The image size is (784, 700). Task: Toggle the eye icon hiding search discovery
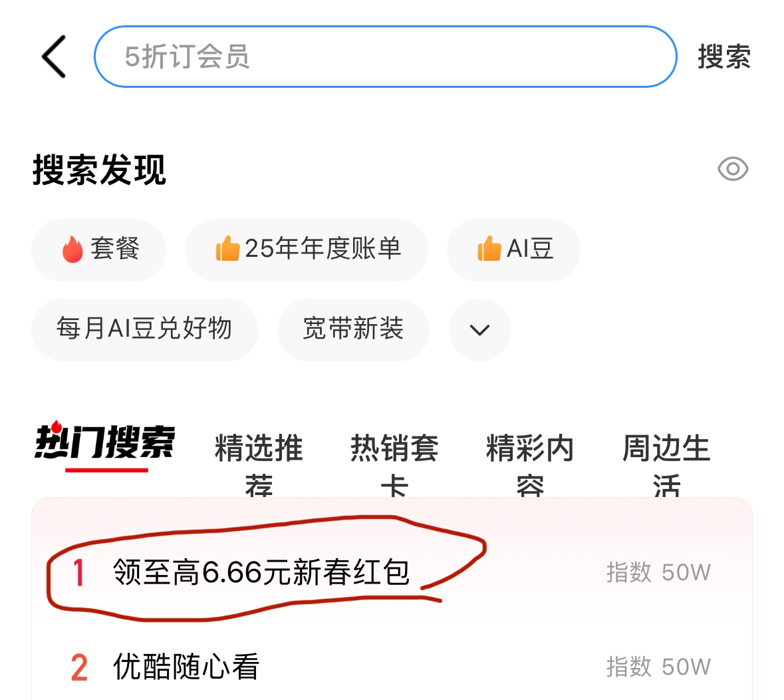pos(733,169)
